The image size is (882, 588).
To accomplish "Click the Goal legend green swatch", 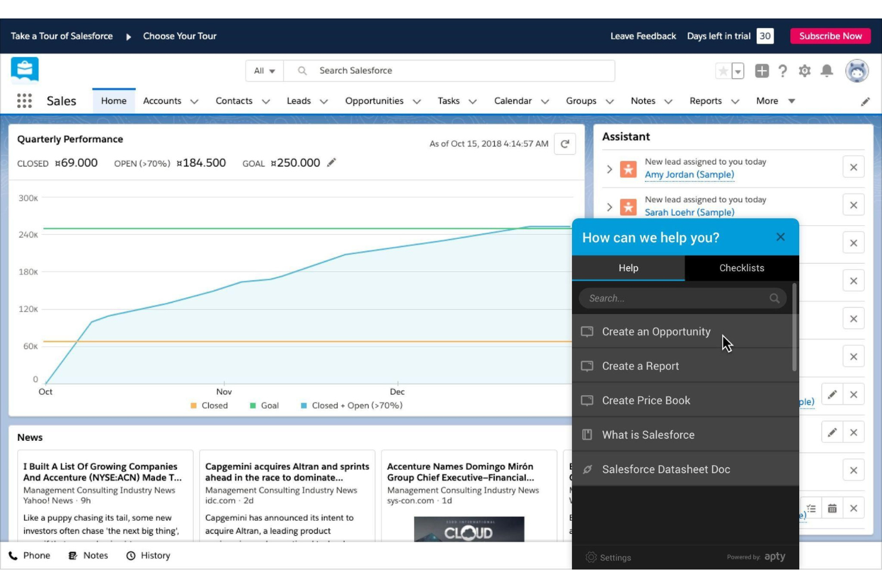I will [253, 406].
